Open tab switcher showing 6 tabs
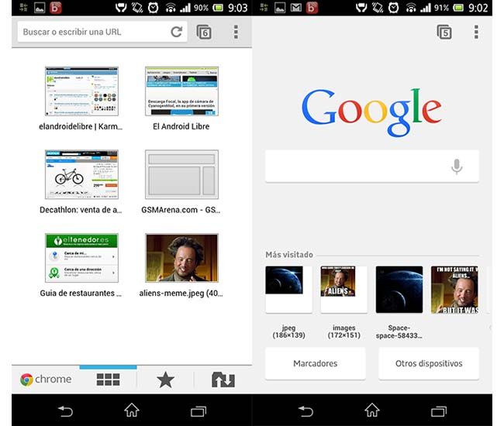Image resolution: width=504 pixels, height=426 pixels. (x=204, y=32)
